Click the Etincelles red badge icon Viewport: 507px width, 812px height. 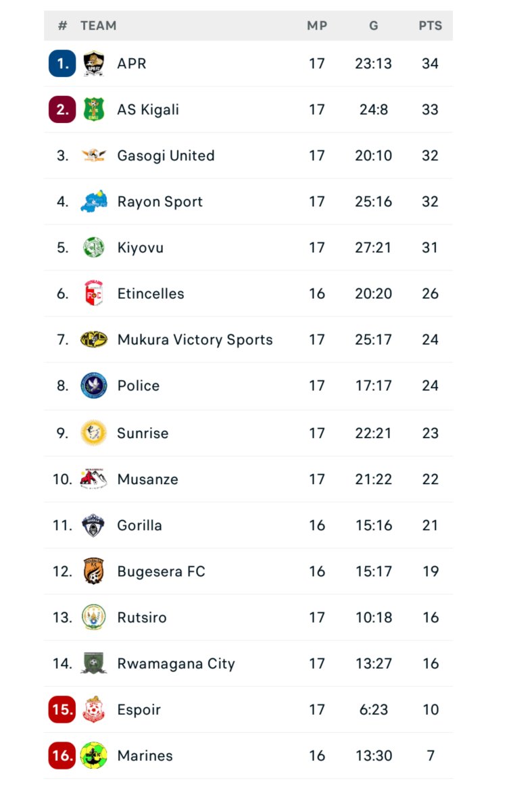click(94, 293)
